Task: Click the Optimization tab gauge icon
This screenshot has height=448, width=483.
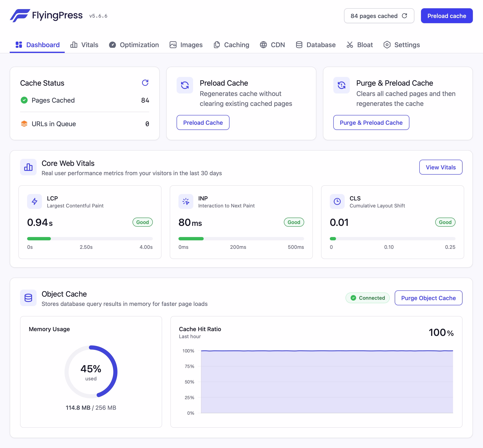Action: click(x=112, y=45)
